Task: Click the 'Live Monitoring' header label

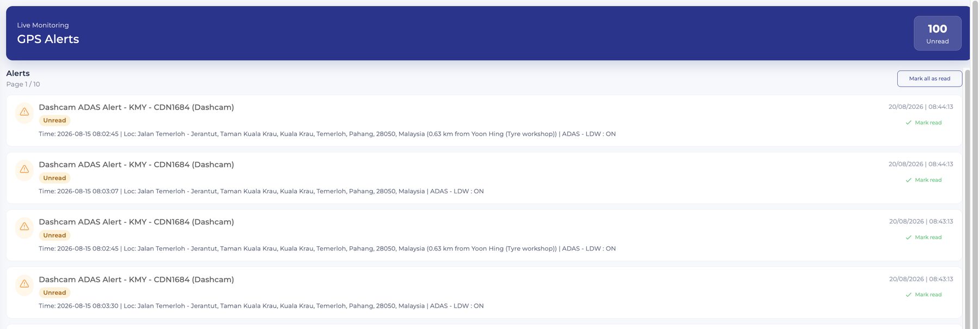Action: [x=43, y=25]
